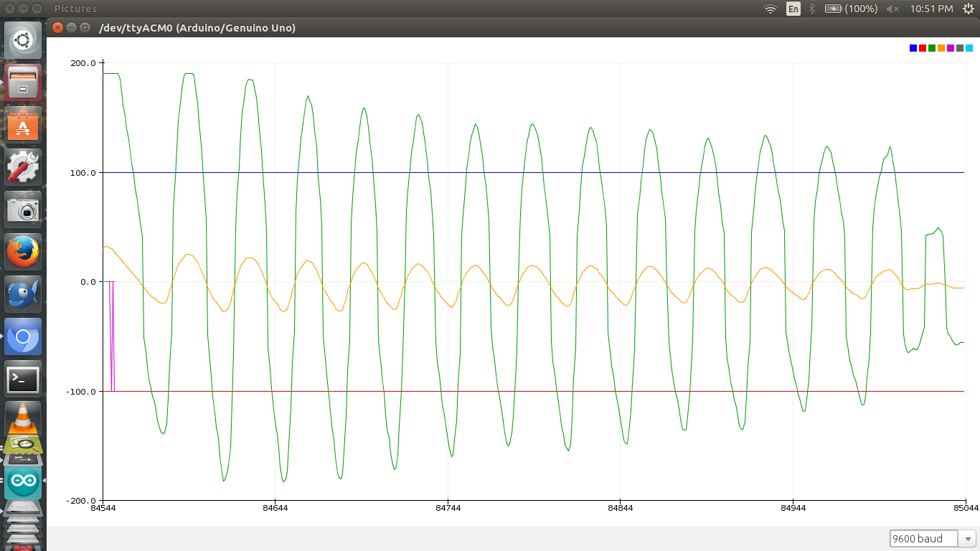980x551 pixels.
Task: Click the green legend color swatch
Action: click(932, 48)
